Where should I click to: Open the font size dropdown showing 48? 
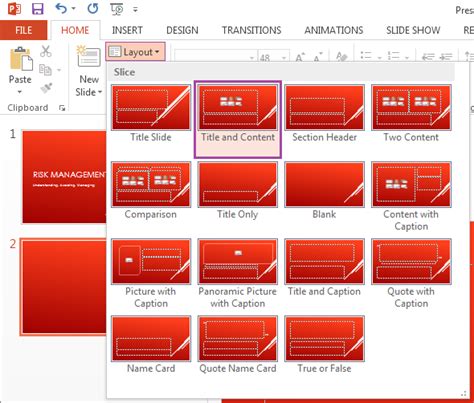coord(284,58)
